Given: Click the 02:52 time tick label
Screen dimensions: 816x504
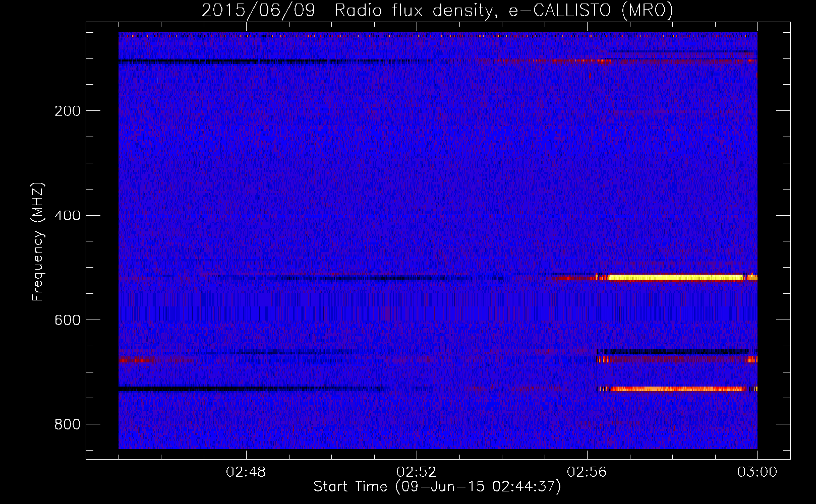Looking at the screenshot, I should [x=417, y=472].
